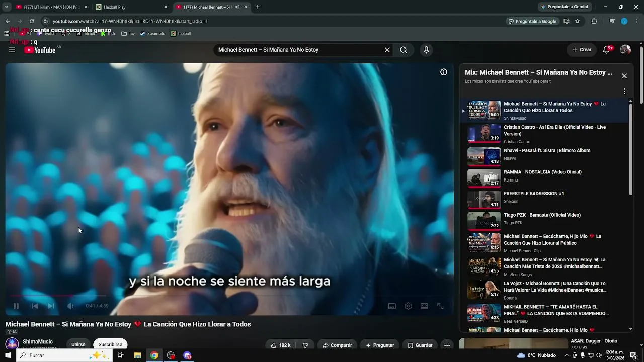Click the video progress bar
644x362 pixels.
[x=229, y=296]
